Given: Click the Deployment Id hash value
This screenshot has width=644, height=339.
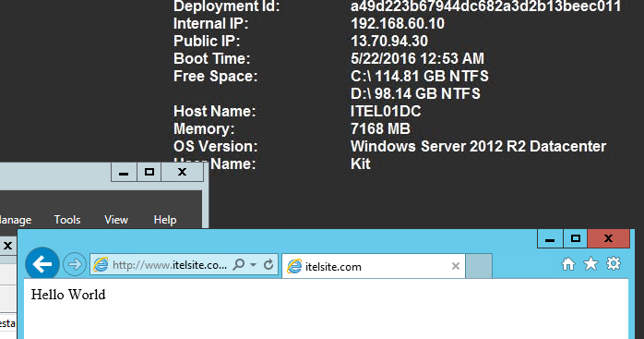Looking at the screenshot, I should pos(486,6).
